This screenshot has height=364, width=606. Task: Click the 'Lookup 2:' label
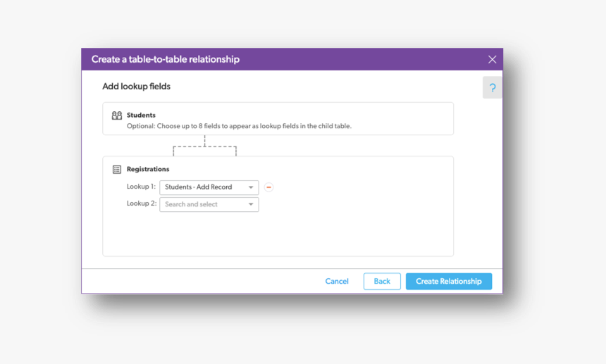click(x=142, y=203)
